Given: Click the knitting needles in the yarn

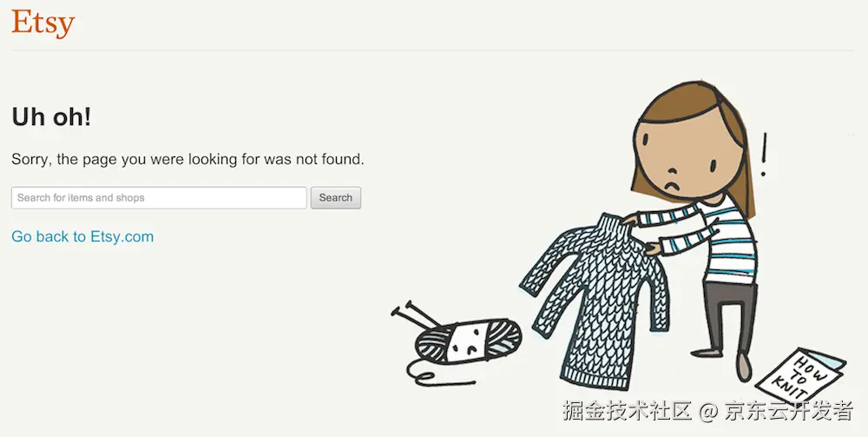Looking at the screenshot, I should (x=415, y=314).
